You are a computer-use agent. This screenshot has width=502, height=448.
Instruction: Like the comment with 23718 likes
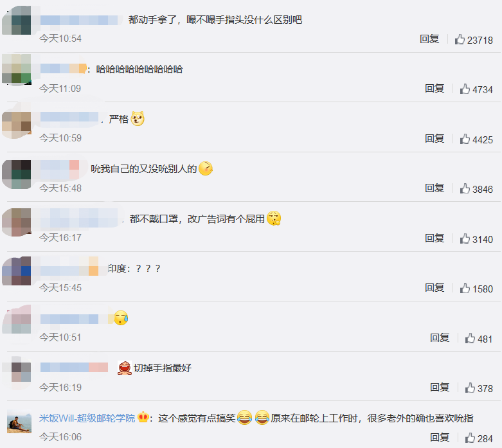click(x=460, y=39)
